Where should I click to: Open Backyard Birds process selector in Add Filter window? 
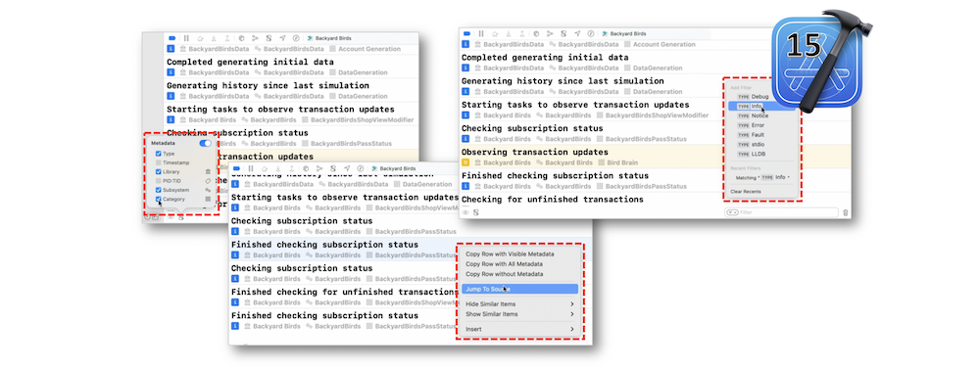(625, 33)
